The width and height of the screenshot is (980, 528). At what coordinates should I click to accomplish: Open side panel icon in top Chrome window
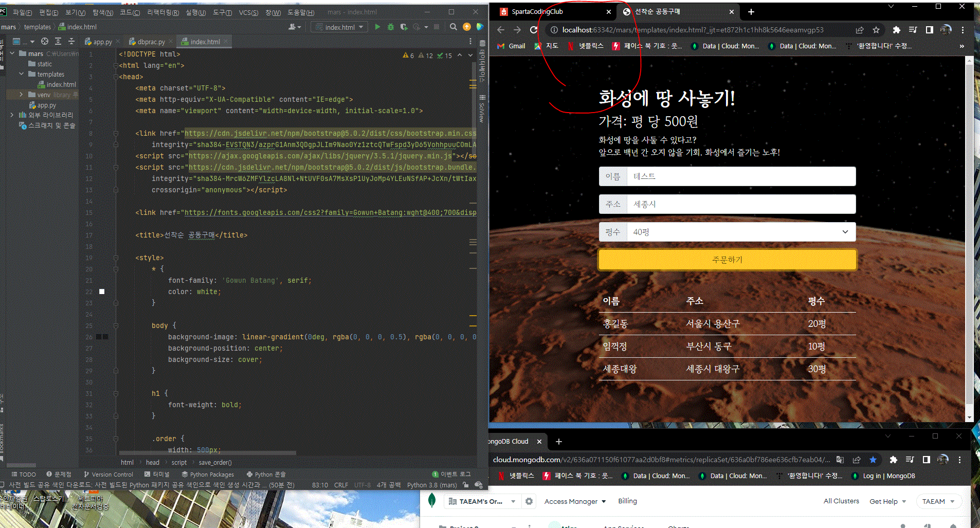click(x=929, y=30)
